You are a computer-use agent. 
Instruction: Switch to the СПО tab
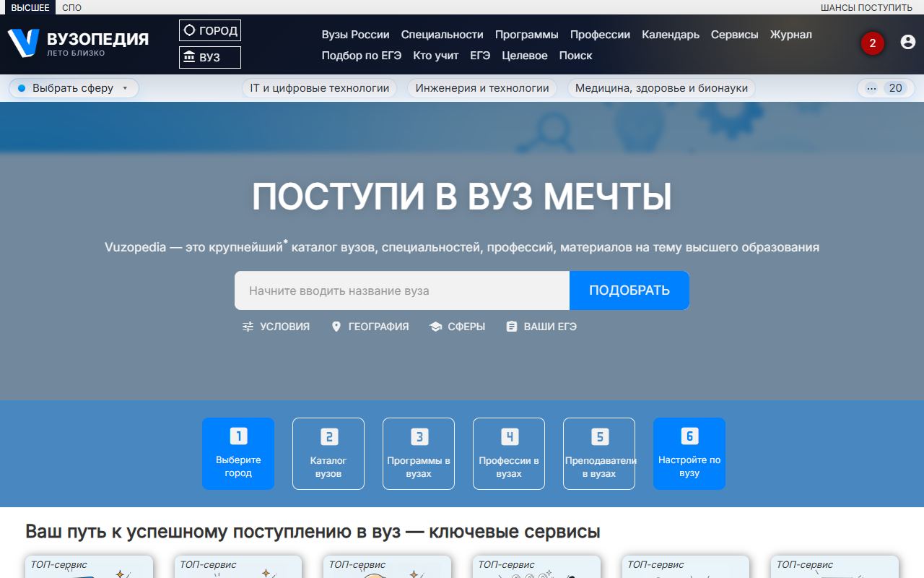click(71, 7)
